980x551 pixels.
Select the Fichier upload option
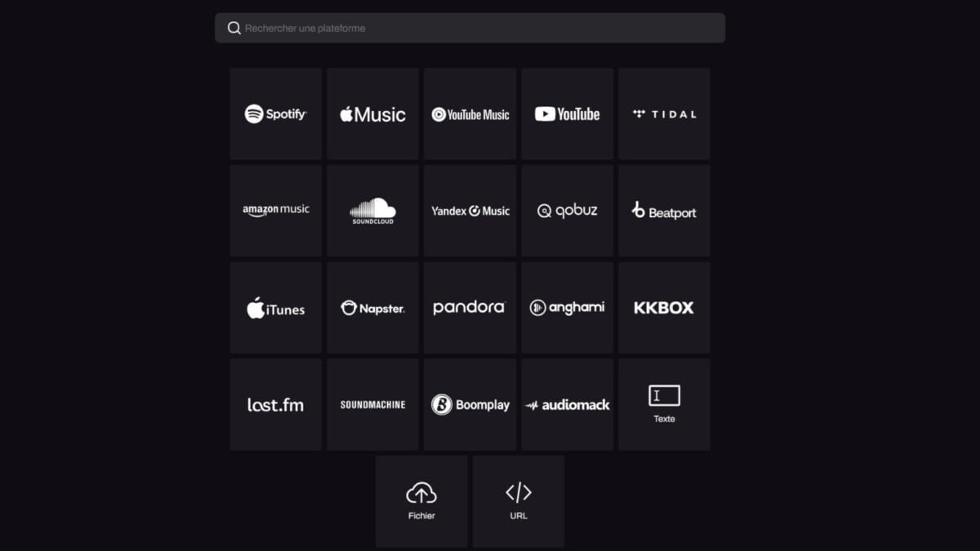click(421, 501)
